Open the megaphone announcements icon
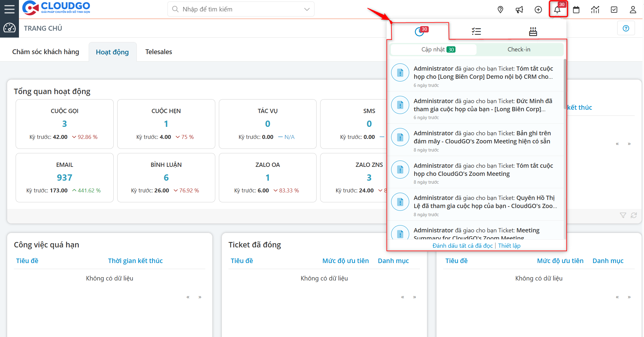Viewport: 644px width, 337px height. 519,10
